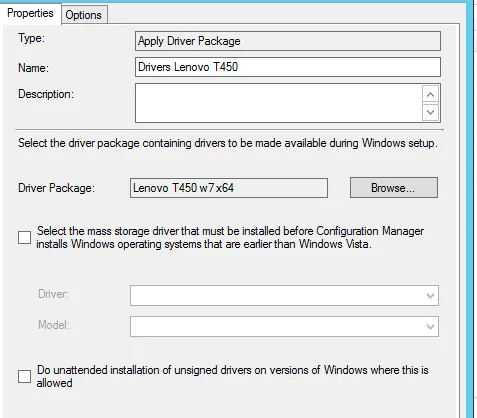Click the Description: label

click(x=46, y=94)
